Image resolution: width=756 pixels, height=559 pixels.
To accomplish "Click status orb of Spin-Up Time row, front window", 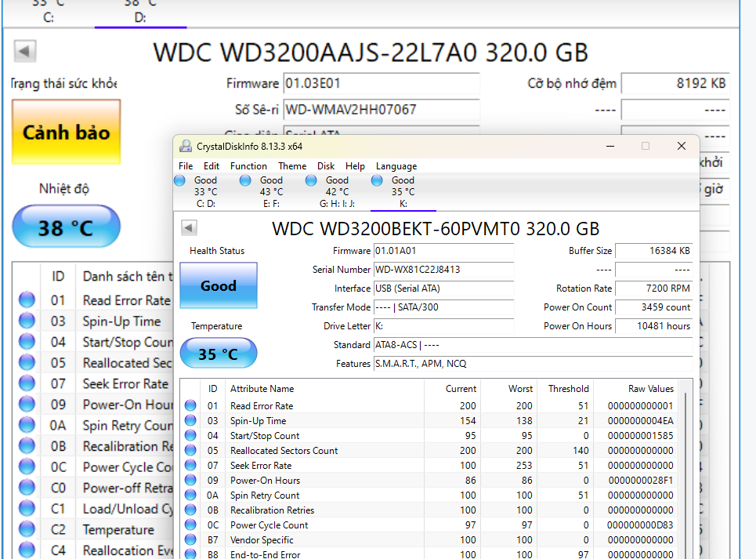I will coord(190,420).
